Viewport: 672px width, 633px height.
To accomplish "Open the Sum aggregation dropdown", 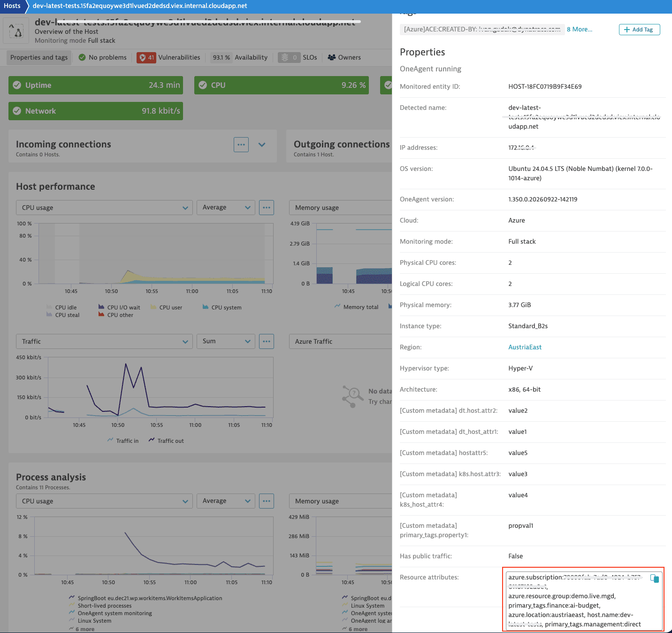I will click(x=226, y=341).
